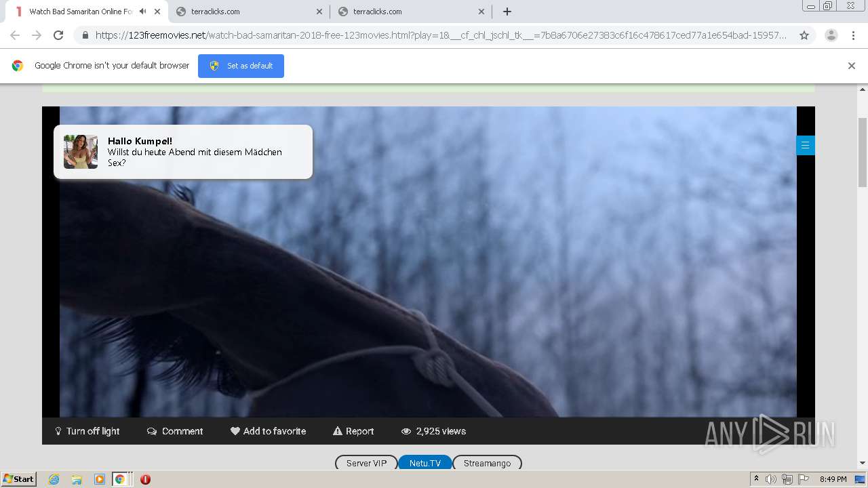The width and height of the screenshot is (868, 488).
Task: View site info via padlock icon
Action: [x=85, y=35]
